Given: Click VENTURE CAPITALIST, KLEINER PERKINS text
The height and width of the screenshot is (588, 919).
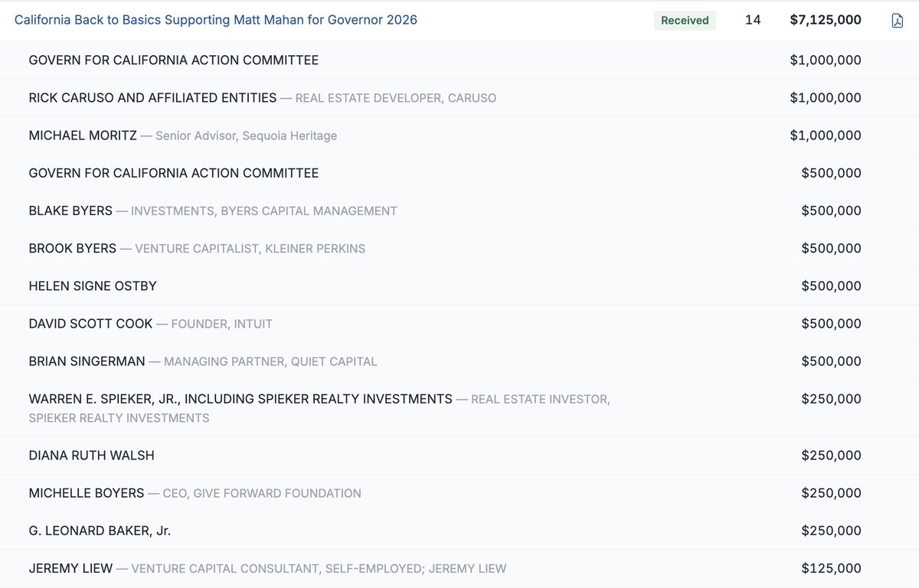Looking at the screenshot, I should (x=250, y=248).
